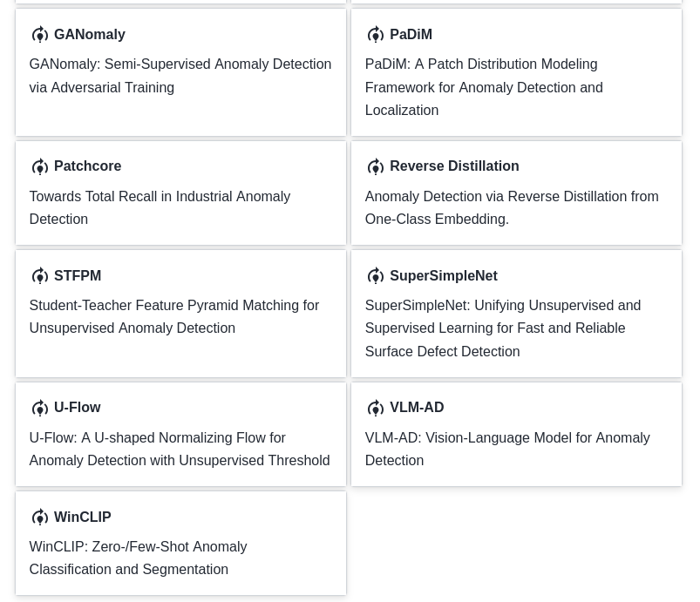The height and width of the screenshot is (602, 700).
Task: Click the model icon beside U-Flow
Action: (x=39, y=408)
